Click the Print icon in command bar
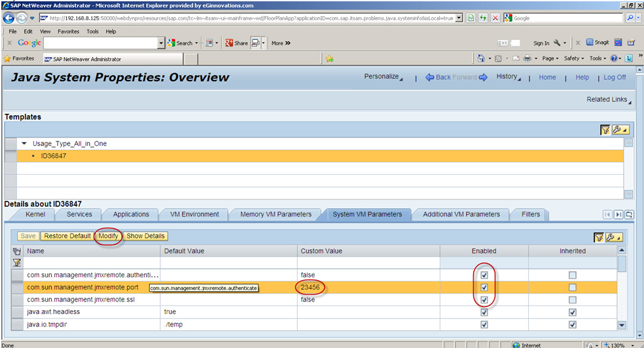The image size is (644, 348). coord(528,58)
